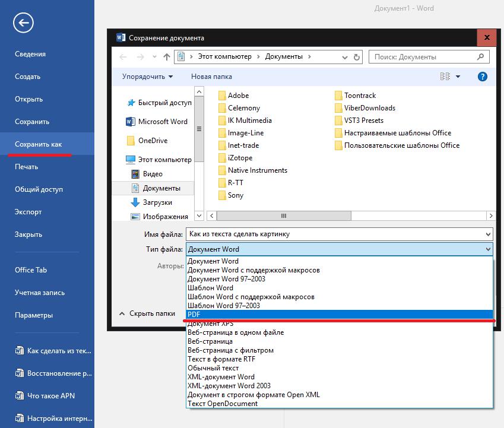Open recent document Что такое APN
The height and width of the screenshot is (428, 504).
click(45, 396)
